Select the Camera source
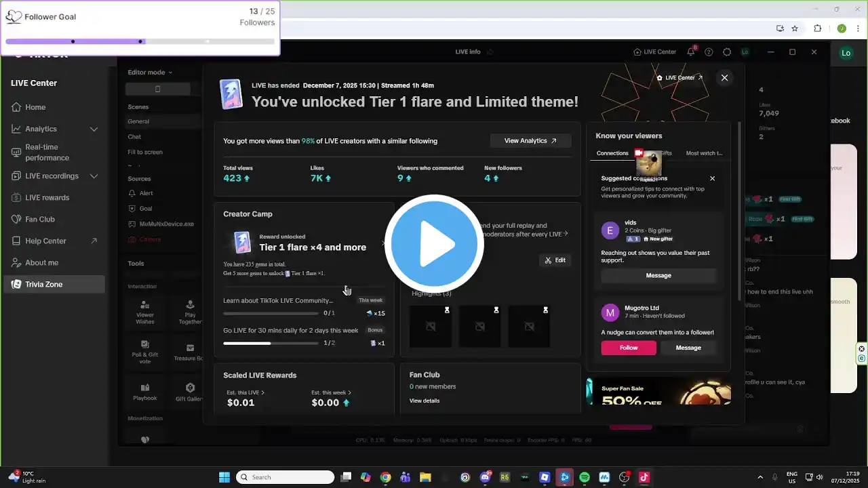Viewport: 868px width, 488px height. pos(145,239)
